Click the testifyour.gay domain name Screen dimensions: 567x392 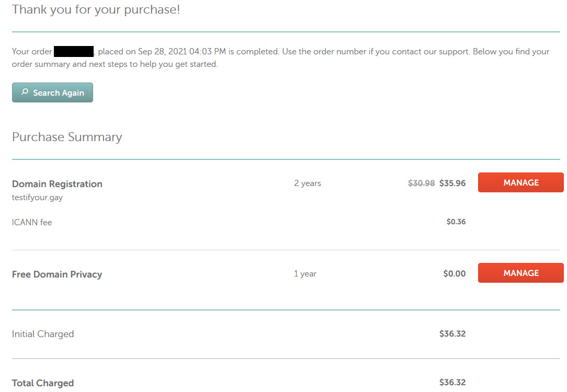(x=37, y=198)
